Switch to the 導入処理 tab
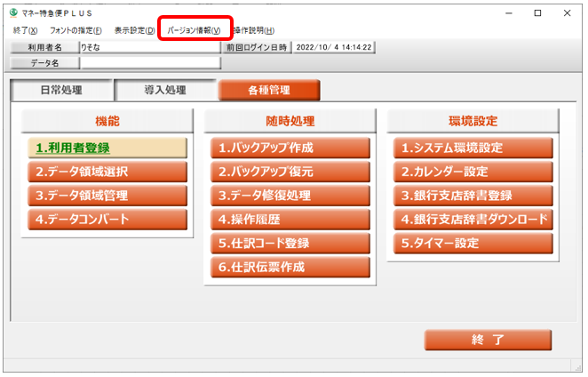Screen dimensions: 588x377 point(165,90)
